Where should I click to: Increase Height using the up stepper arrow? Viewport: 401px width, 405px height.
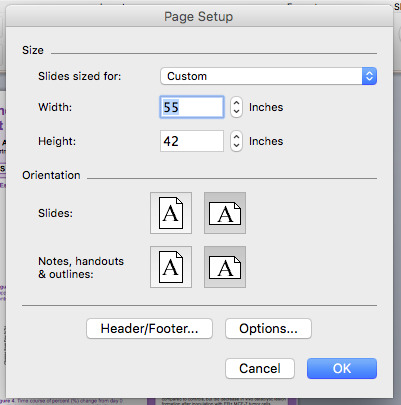click(236, 136)
